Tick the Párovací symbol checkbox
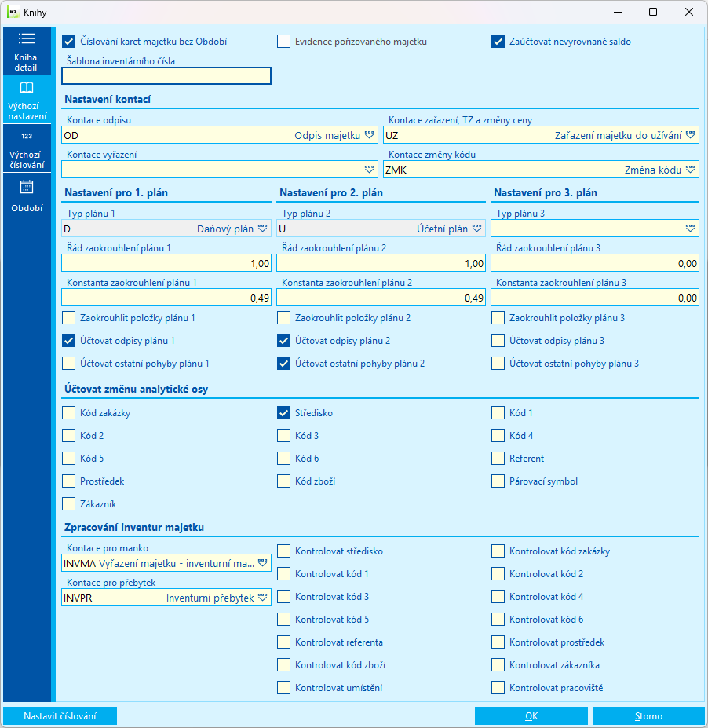The width and height of the screenshot is (708, 728). 498,481
